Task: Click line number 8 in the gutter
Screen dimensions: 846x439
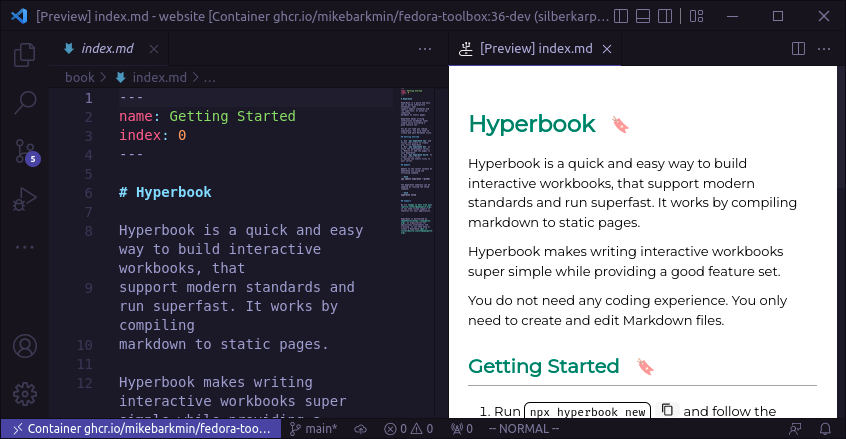Action: coord(88,231)
